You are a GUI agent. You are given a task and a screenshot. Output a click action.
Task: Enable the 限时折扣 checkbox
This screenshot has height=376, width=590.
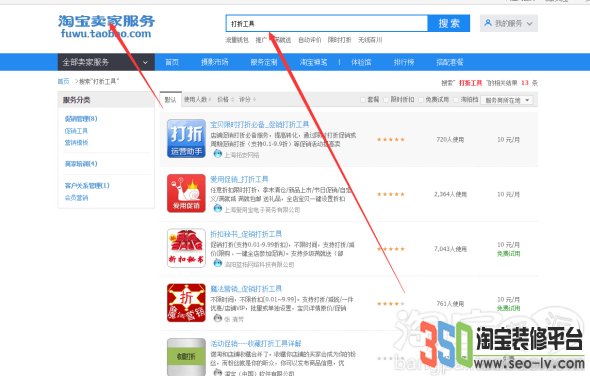click(386, 100)
